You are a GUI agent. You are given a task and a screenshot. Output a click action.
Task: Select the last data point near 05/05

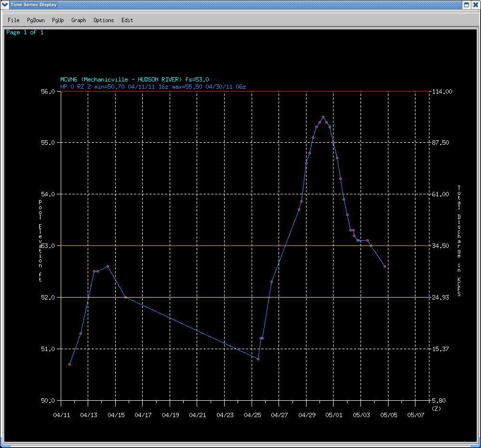385,266
